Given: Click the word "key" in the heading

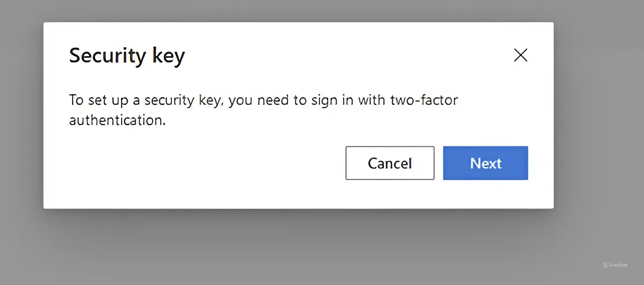Looking at the screenshot, I should (x=168, y=56).
